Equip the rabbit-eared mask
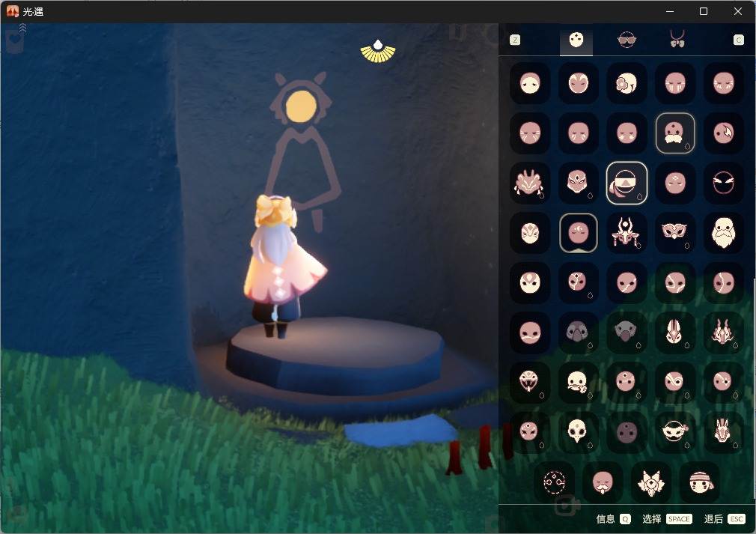The width and height of the screenshot is (756, 534). [x=675, y=333]
